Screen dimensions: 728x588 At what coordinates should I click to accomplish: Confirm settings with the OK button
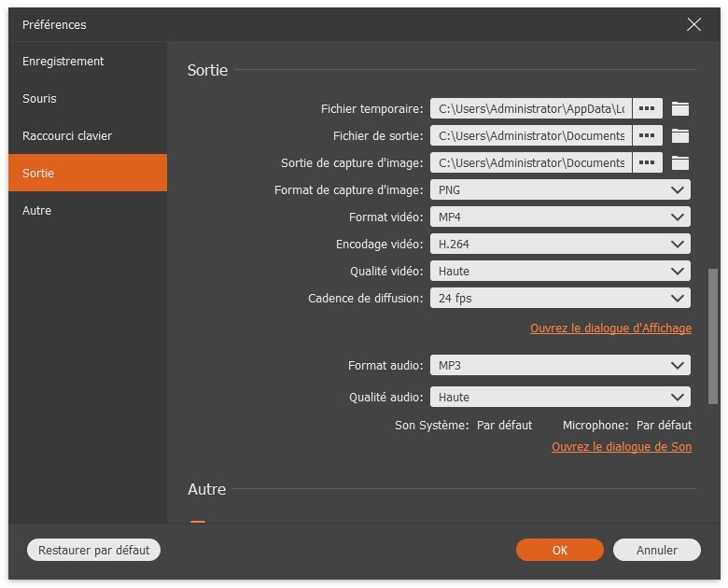[x=560, y=550]
